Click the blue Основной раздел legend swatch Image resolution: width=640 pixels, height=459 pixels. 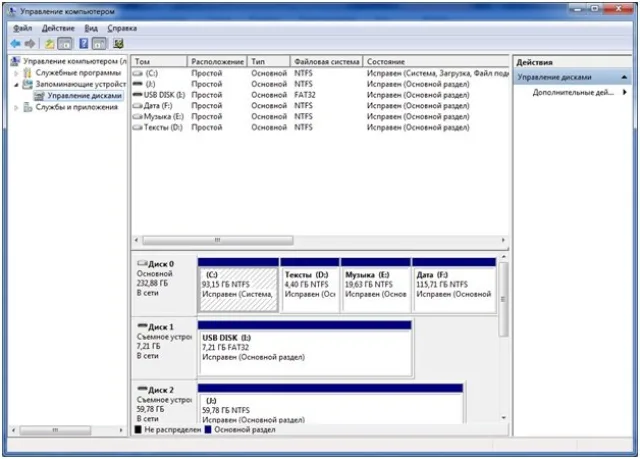208,430
